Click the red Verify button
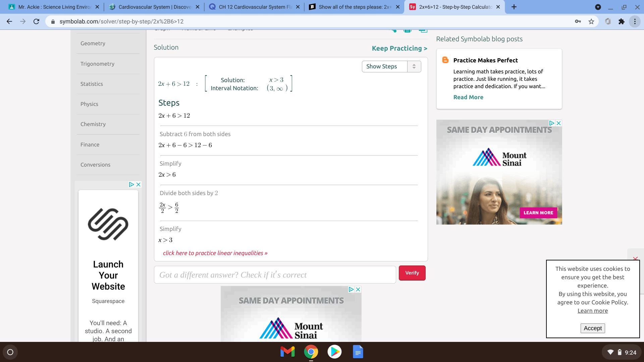The image size is (644, 362). click(412, 273)
